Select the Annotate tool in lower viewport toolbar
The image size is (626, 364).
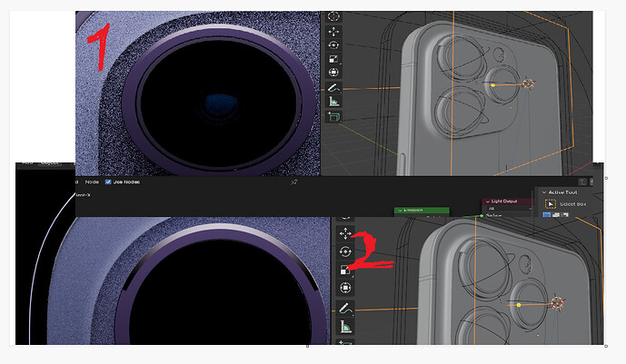345,309
